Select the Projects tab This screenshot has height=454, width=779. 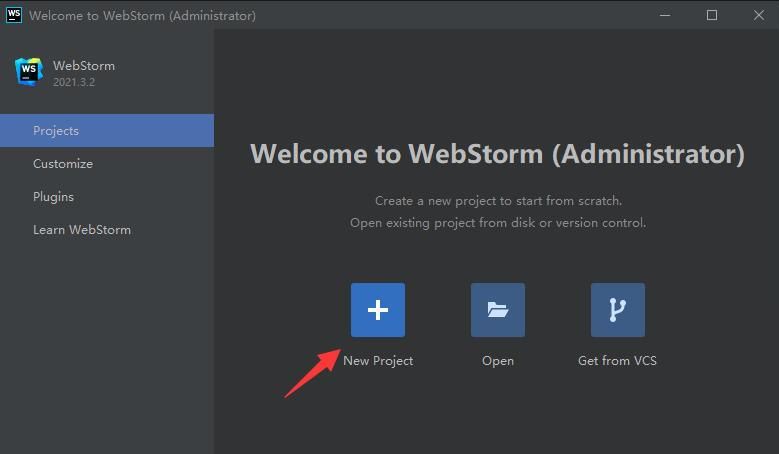[107, 131]
